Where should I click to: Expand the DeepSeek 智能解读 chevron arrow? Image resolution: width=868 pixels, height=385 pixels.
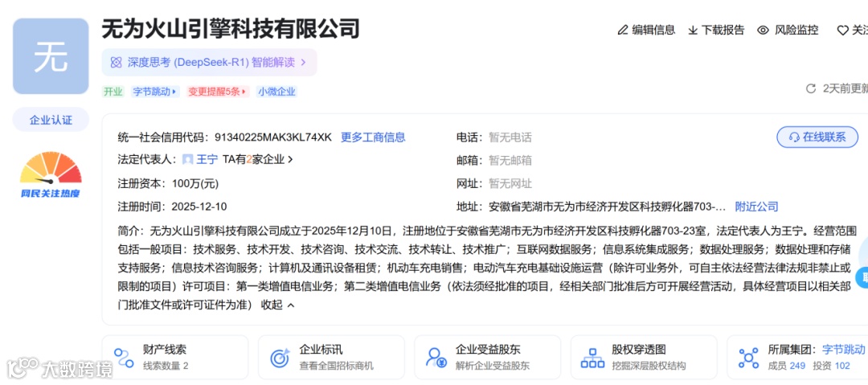pyautogui.click(x=303, y=62)
